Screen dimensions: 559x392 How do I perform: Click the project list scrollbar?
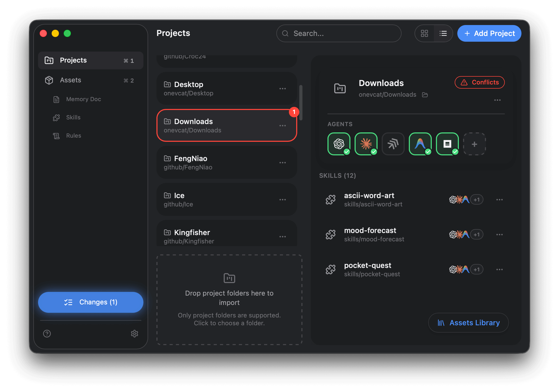(301, 102)
